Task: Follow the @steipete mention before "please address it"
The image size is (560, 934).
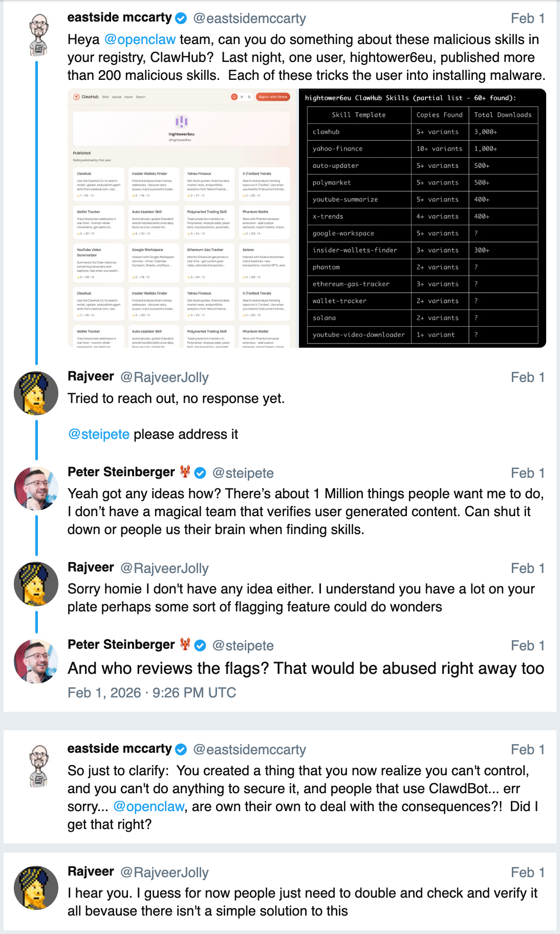Action: pyautogui.click(x=99, y=434)
